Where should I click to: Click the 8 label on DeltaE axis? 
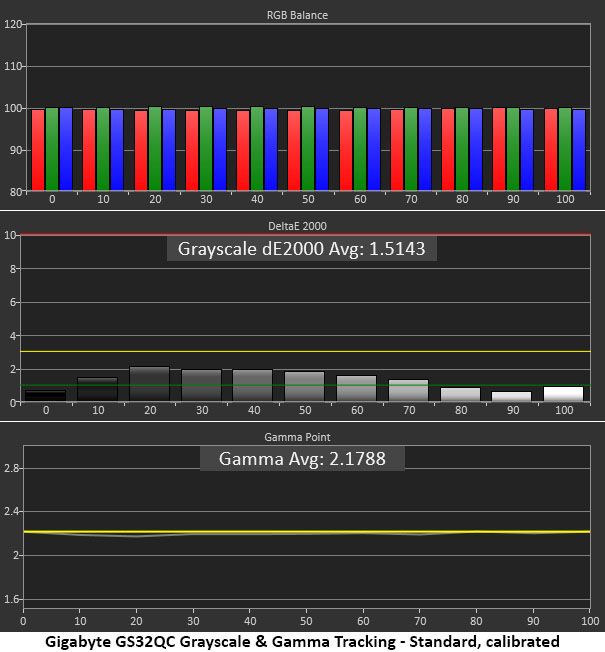[13, 269]
